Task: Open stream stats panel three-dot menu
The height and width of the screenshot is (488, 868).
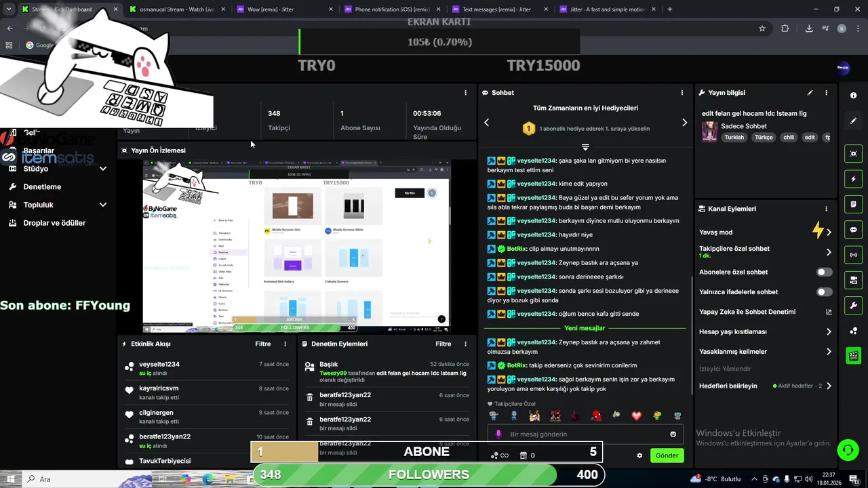Action: pos(465,93)
